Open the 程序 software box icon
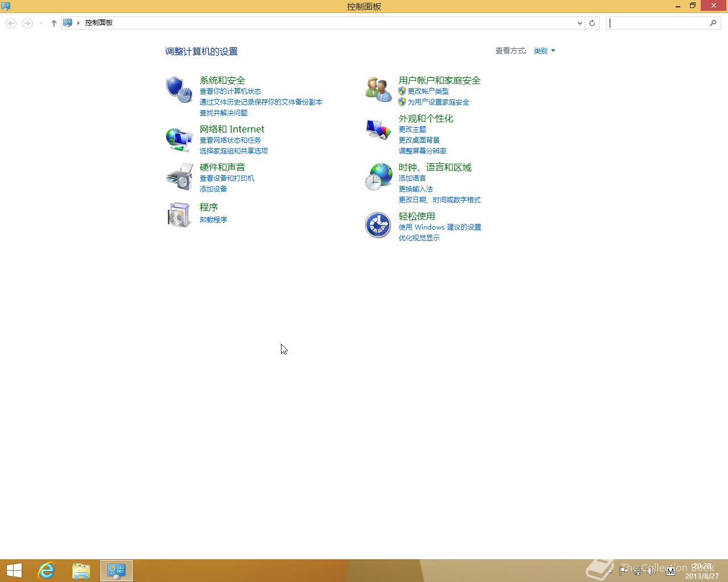 [x=179, y=215]
